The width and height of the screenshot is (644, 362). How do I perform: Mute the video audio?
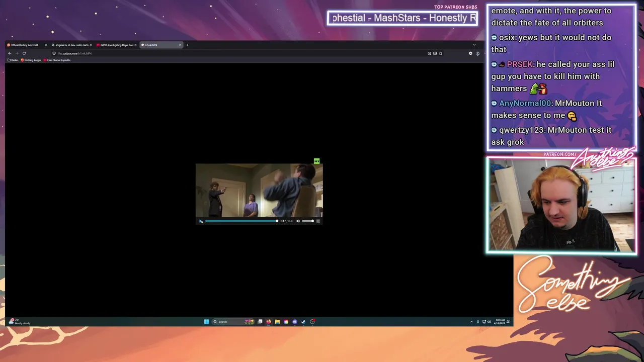point(298,221)
